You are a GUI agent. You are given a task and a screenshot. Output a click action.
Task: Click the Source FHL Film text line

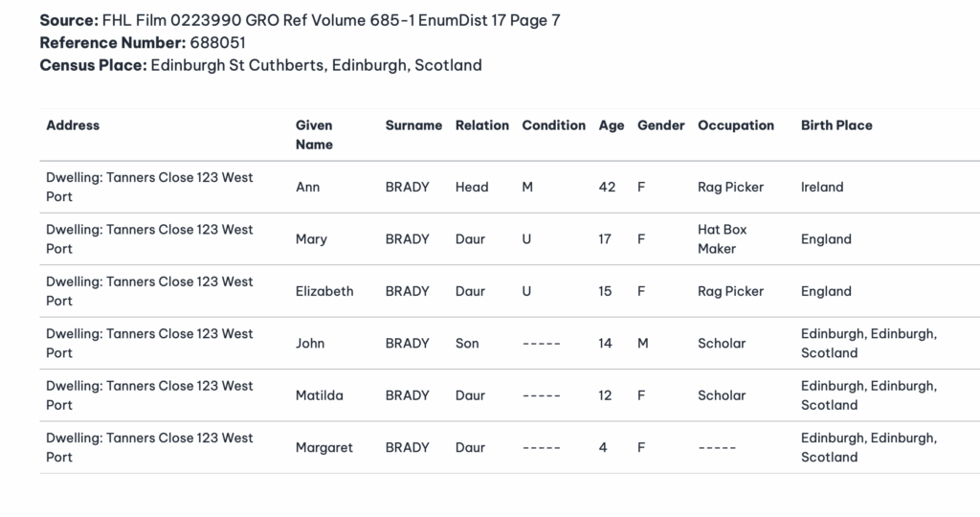click(x=300, y=20)
